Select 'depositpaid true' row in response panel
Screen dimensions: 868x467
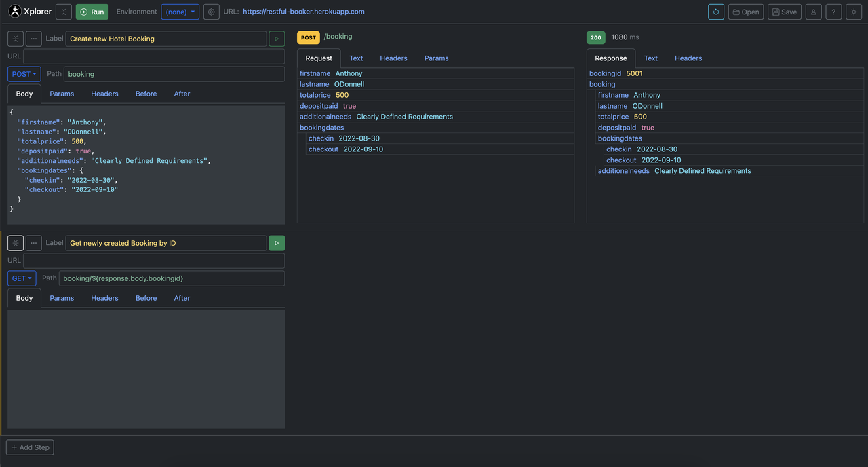[730, 128]
